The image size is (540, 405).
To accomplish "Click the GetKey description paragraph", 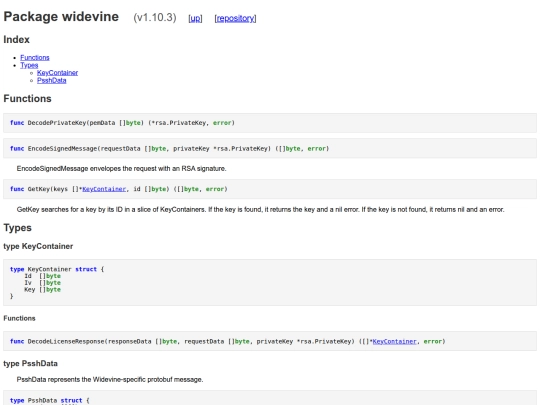I will (260, 209).
